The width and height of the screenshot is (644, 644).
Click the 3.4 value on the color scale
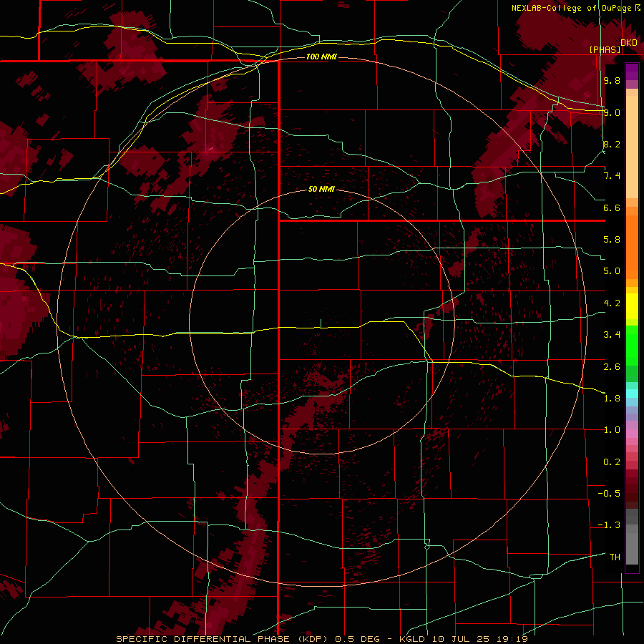click(x=612, y=335)
